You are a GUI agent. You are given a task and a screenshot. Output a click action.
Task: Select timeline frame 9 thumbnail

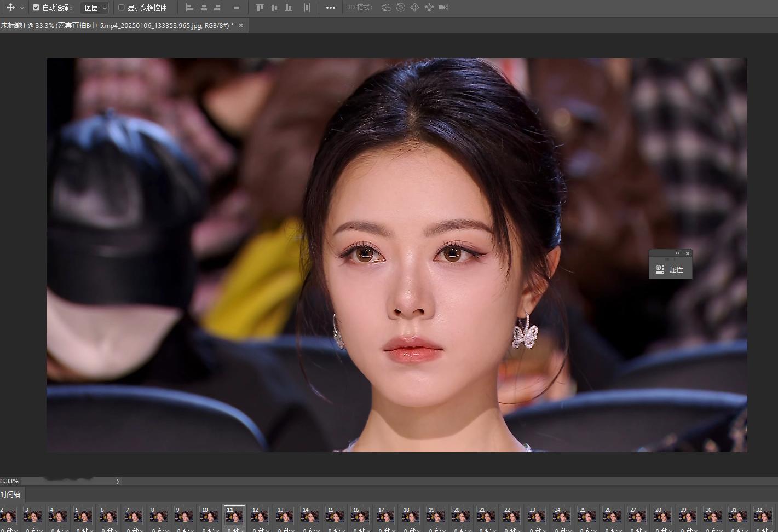click(x=184, y=516)
